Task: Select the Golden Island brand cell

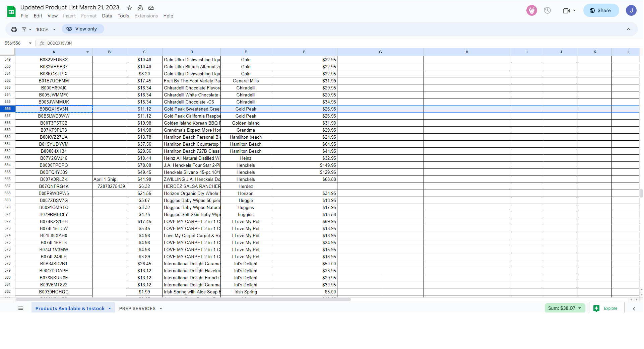Action: [246, 123]
